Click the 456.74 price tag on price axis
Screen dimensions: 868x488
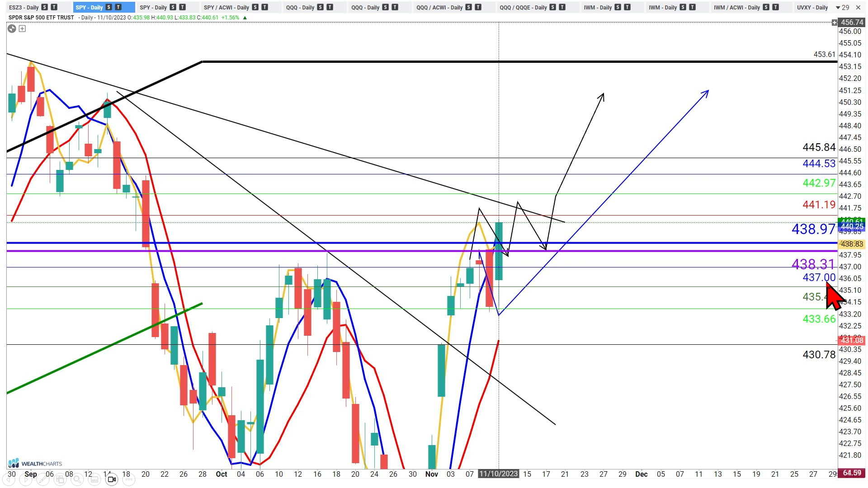(851, 22)
